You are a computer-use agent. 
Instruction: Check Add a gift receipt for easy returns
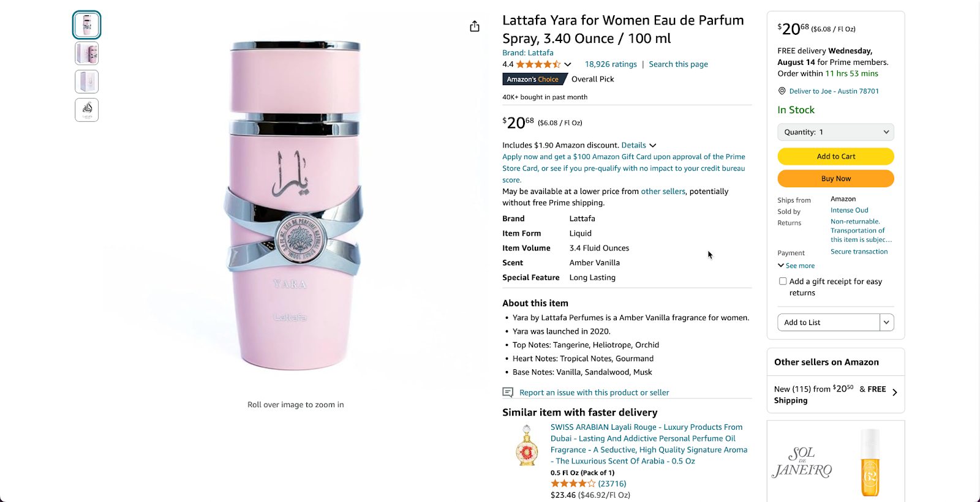(x=783, y=280)
